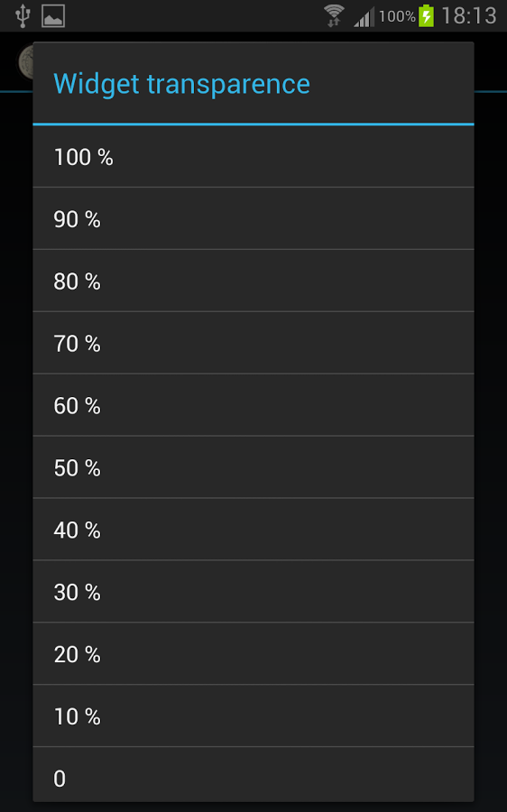Choose the 90 % option
Viewport: 507px width, 812px height.
click(253, 218)
